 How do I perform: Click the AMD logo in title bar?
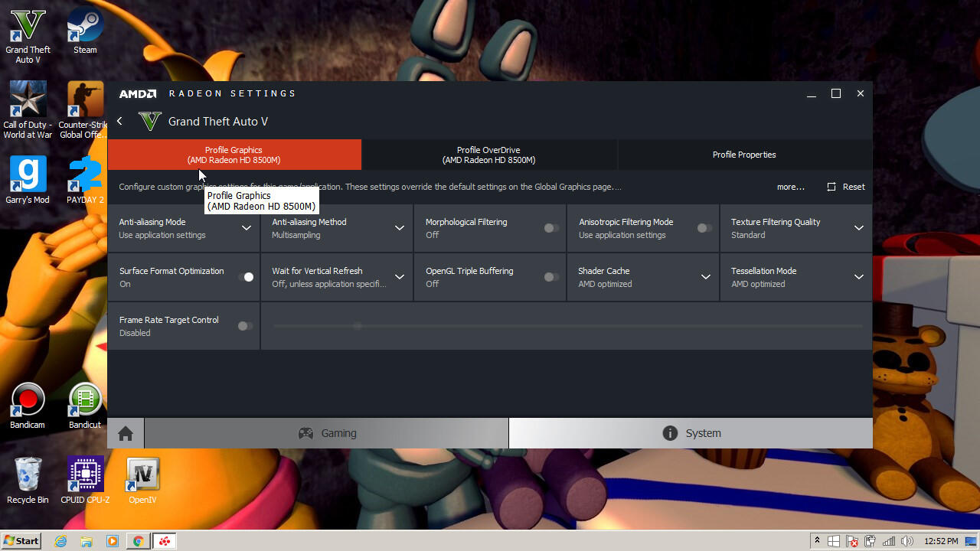tap(138, 93)
